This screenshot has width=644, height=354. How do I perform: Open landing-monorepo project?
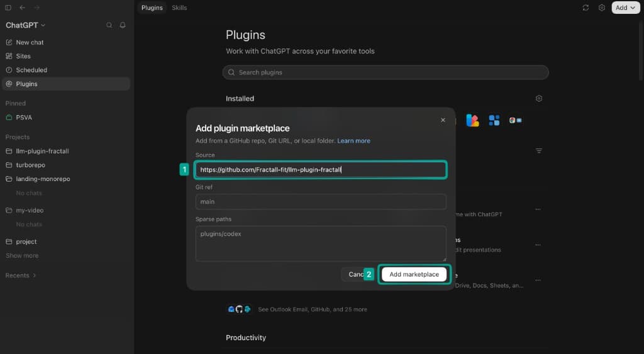[65, 179]
